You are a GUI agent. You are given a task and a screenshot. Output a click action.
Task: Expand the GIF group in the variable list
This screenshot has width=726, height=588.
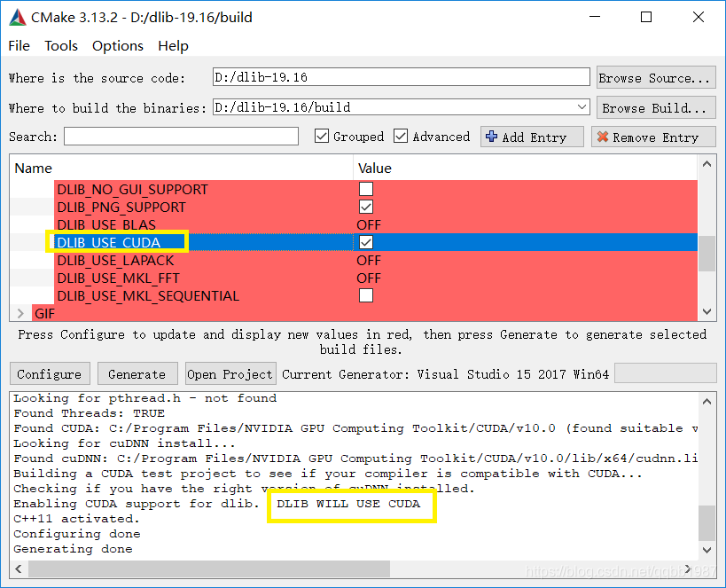point(20,313)
